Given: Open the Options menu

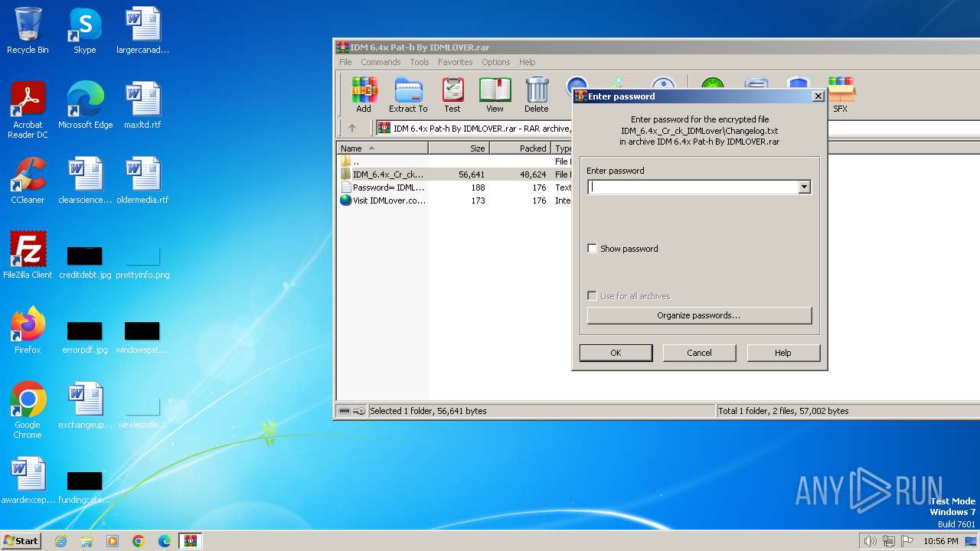Looking at the screenshot, I should pos(496,62).
